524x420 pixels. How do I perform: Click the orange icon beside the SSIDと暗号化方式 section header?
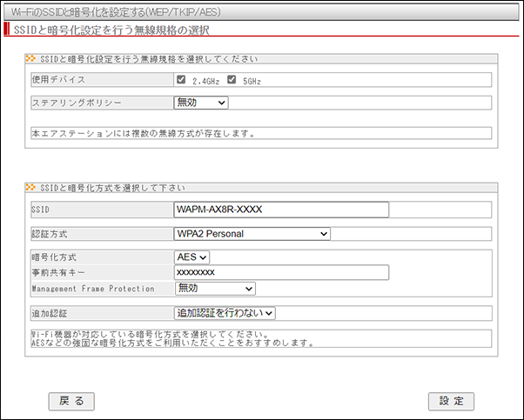[x=32, y=188]
